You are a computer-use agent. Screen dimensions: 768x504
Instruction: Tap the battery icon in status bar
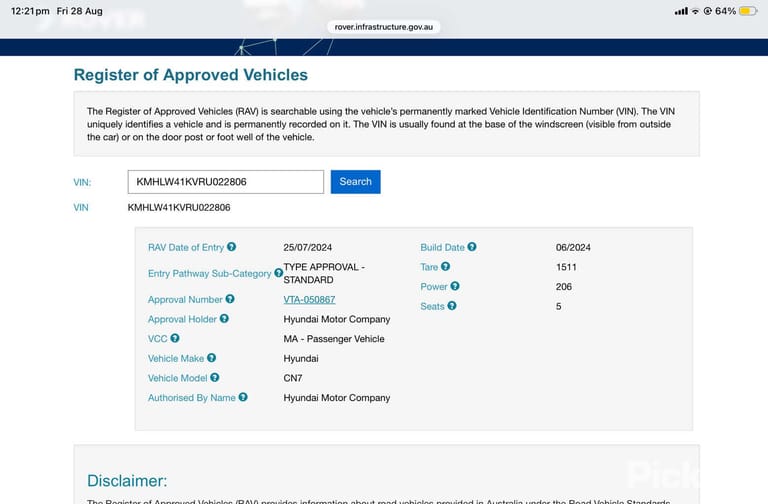coord(748,11)
